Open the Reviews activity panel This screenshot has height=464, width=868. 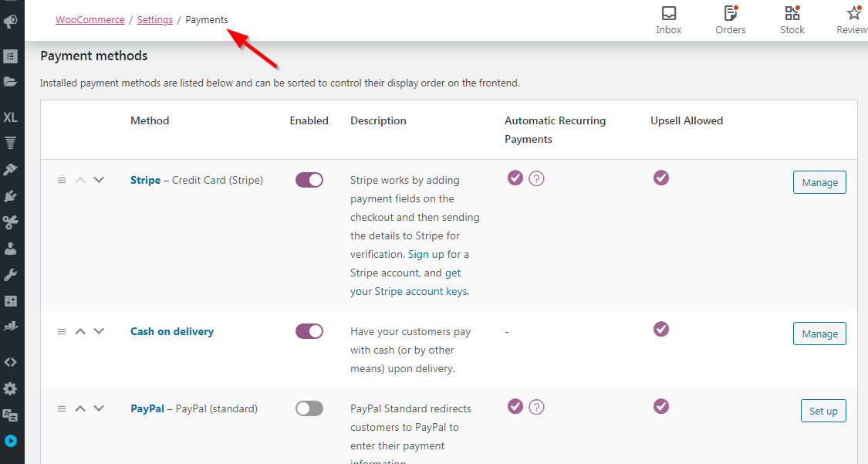point(852,21)
